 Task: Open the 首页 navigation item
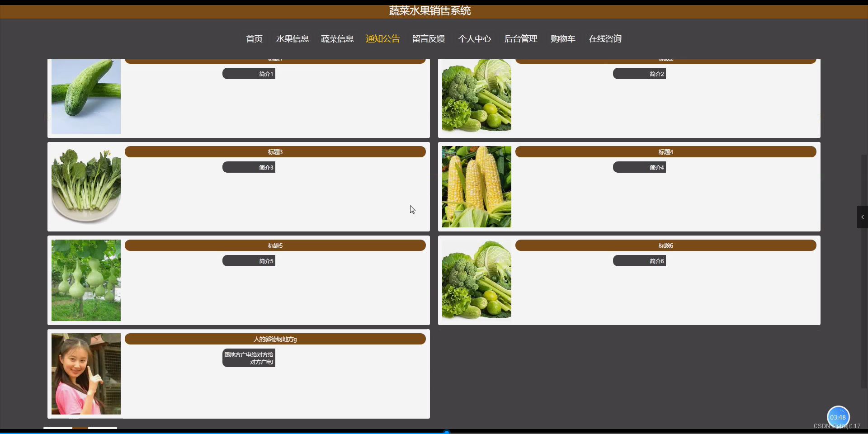point(254,39)
